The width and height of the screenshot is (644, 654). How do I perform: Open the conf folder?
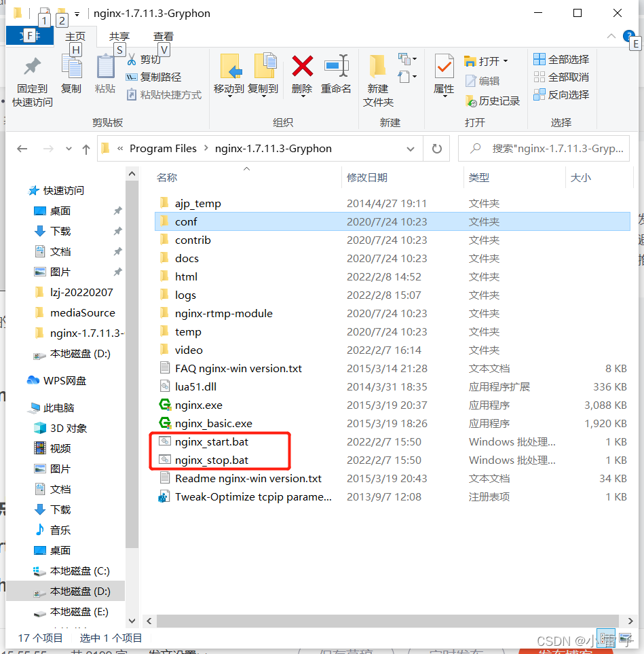click(x=186, y=221)
